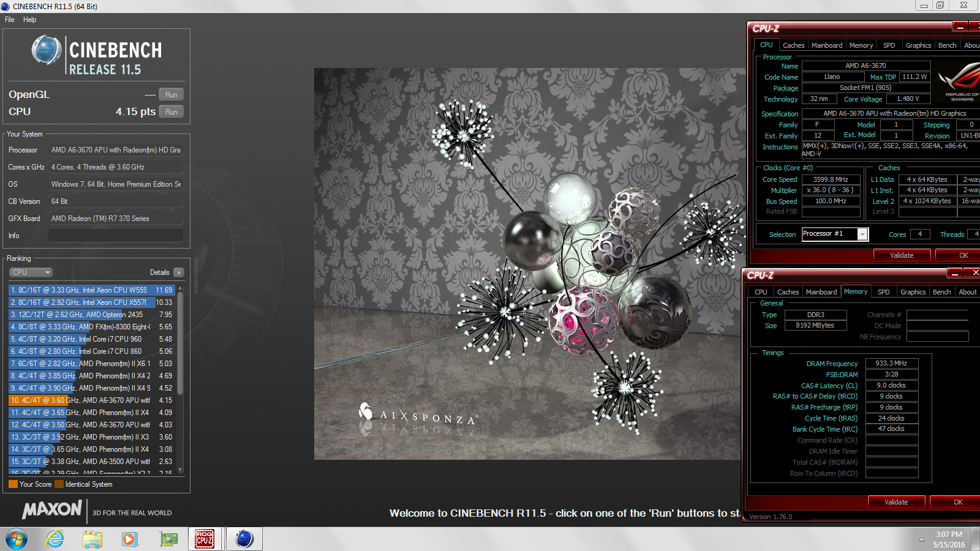The width and height of the screenshot is (980, 551).
Task: Run the CPU benchmark
Action: 171,112
